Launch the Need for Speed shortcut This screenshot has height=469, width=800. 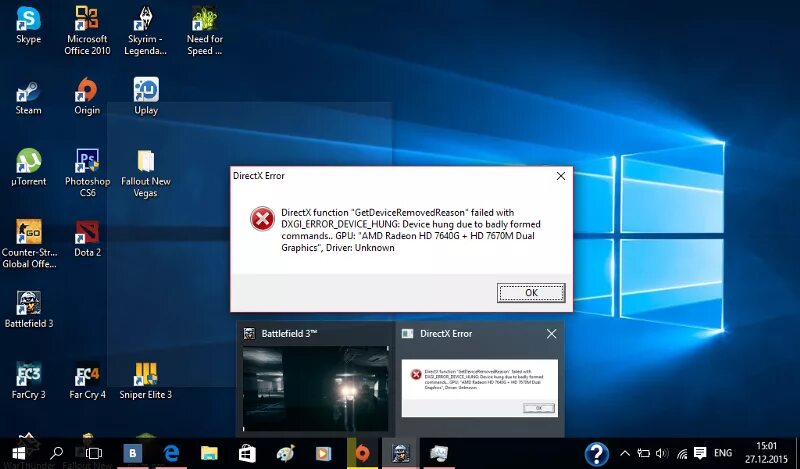[205, 30]
